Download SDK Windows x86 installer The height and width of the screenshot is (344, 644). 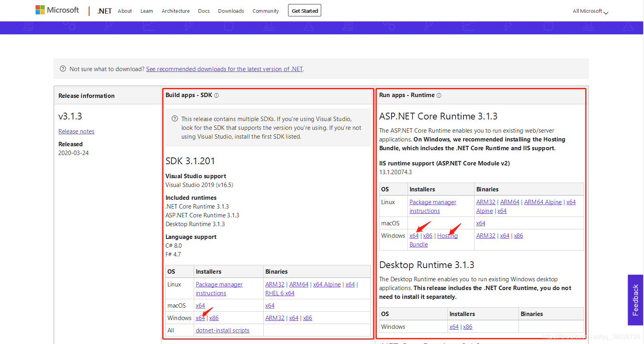(214, 318)
